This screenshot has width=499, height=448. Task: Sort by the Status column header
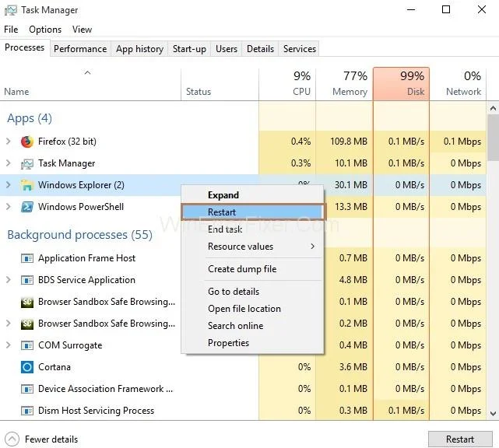click(x=220, y=85)
